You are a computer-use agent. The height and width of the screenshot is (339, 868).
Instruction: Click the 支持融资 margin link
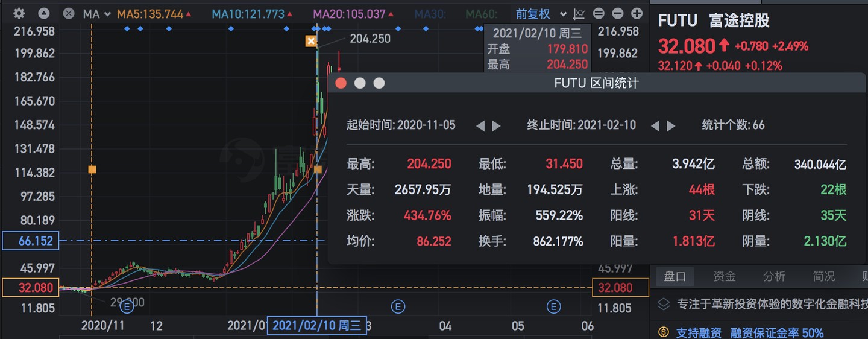[x=699, y=332]
